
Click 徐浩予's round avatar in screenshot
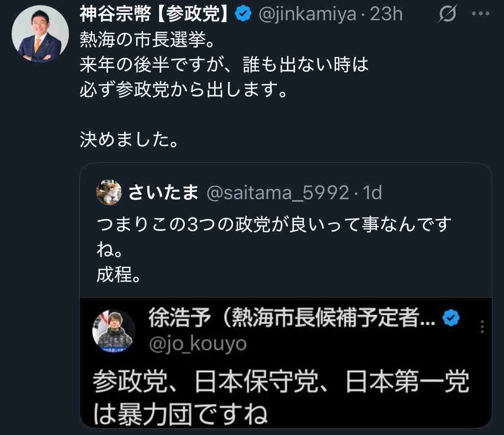point(114,331)
